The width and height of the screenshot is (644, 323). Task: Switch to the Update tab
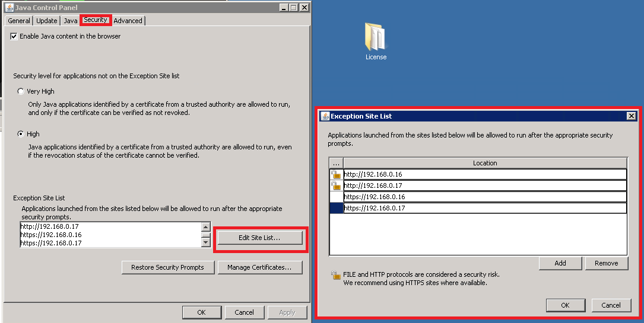click(47, 21)
